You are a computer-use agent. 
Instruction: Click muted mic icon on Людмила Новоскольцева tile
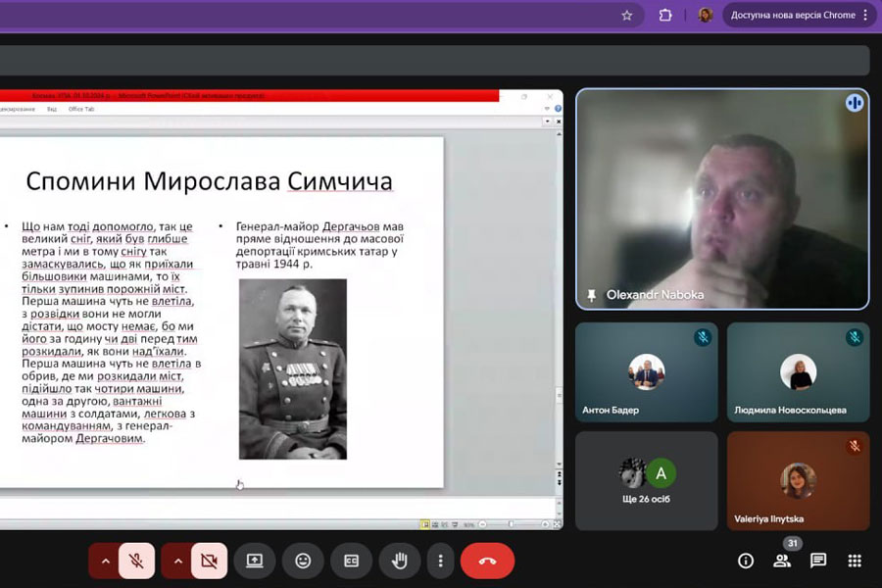click(855, 337)
